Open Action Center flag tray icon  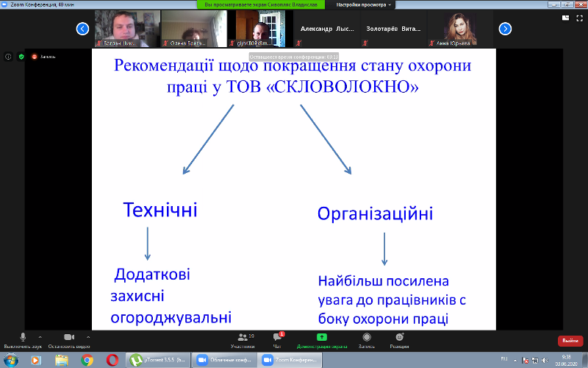[525, 361]
